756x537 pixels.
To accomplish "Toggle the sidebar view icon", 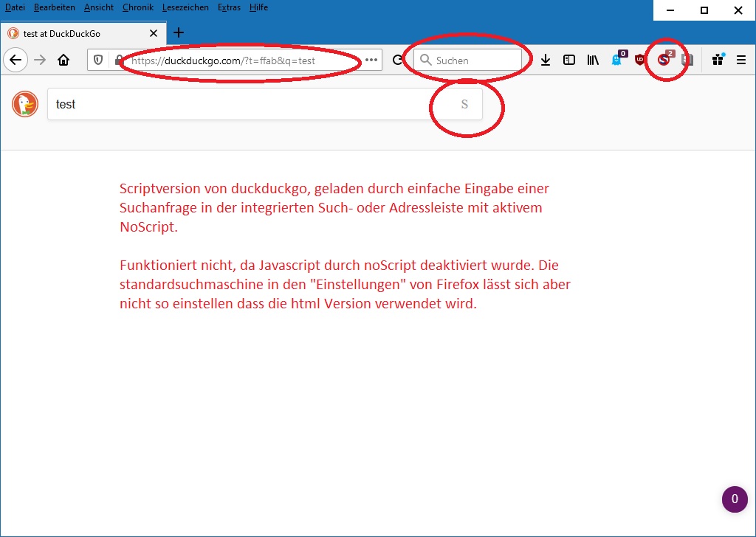I will (x=569, y=60).
